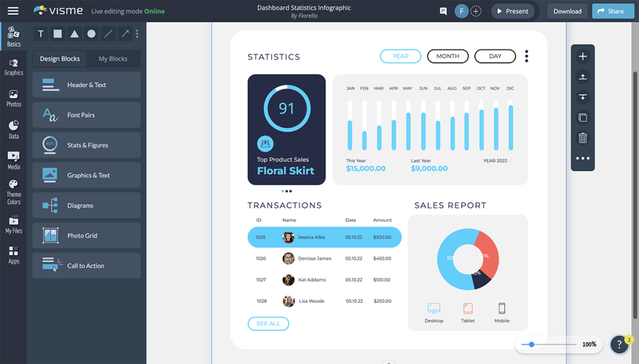Switch the statistics chart to MONTH view
This screenshot has width=639, height=364.
click(447, 56)
